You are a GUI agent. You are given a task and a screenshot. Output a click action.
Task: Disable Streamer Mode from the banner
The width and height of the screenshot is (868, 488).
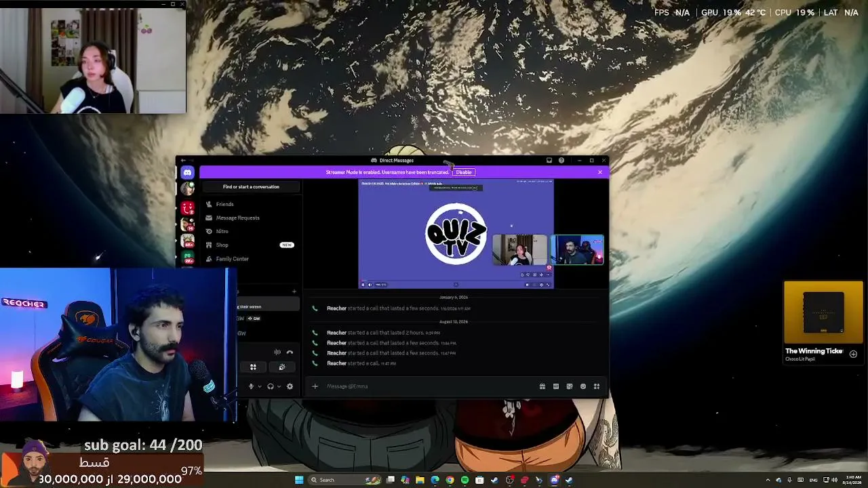pyautogui.click(x=464, y=172)
